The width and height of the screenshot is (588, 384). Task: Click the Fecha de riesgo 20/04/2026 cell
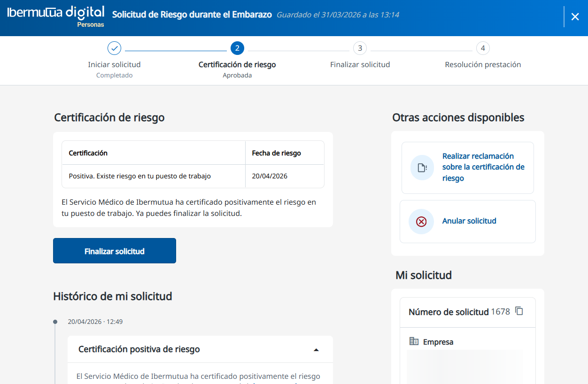[x=270, y=177]
